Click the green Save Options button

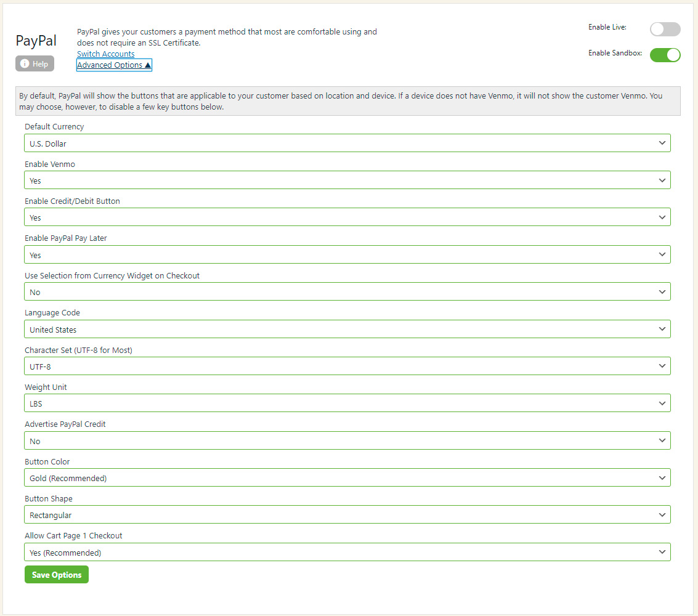click(x=57, y=575)
